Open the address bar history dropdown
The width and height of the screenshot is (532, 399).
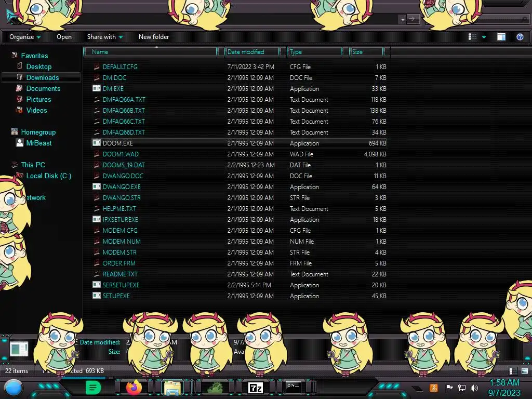pos(403,19)
